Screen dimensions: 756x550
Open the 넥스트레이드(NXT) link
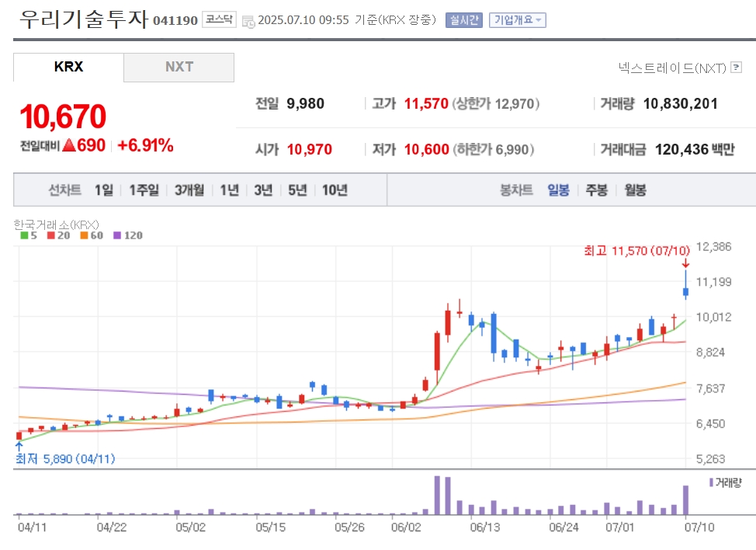[672, 68]
